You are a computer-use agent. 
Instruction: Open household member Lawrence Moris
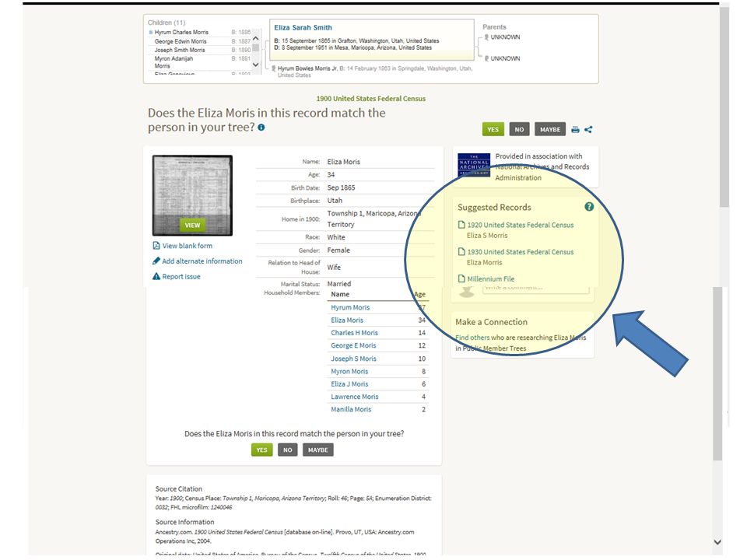[x=355, y=397]
